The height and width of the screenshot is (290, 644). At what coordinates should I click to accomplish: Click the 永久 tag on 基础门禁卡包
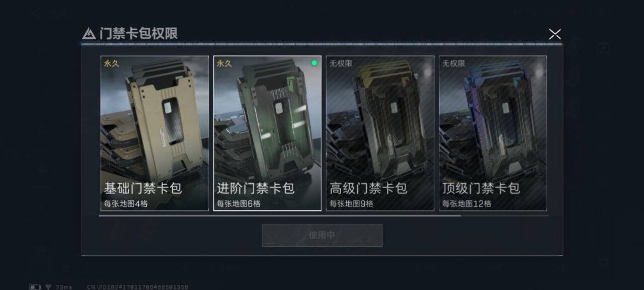pos(111,63)
